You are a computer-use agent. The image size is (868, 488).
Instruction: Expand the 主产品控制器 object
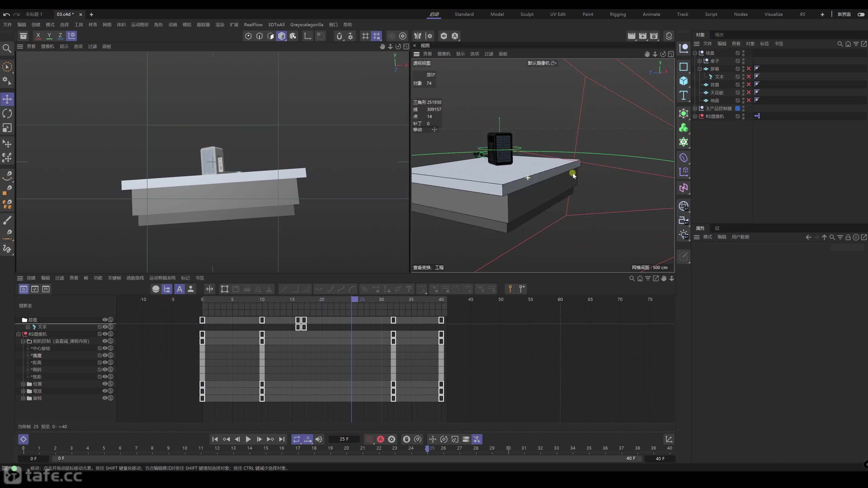(695, 108)
